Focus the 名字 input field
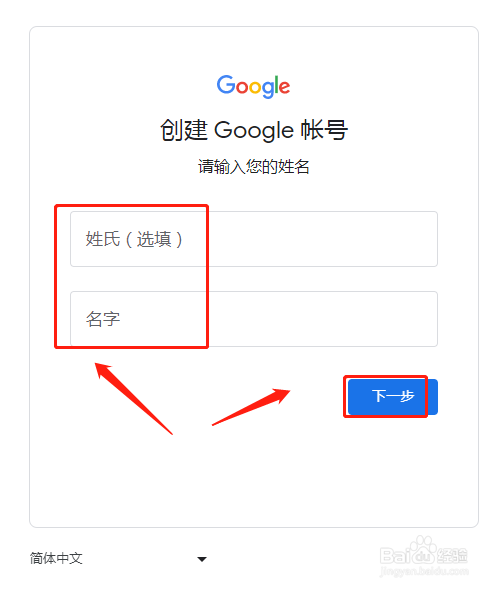Screen dimensions: 497x589 coord(254,319)
